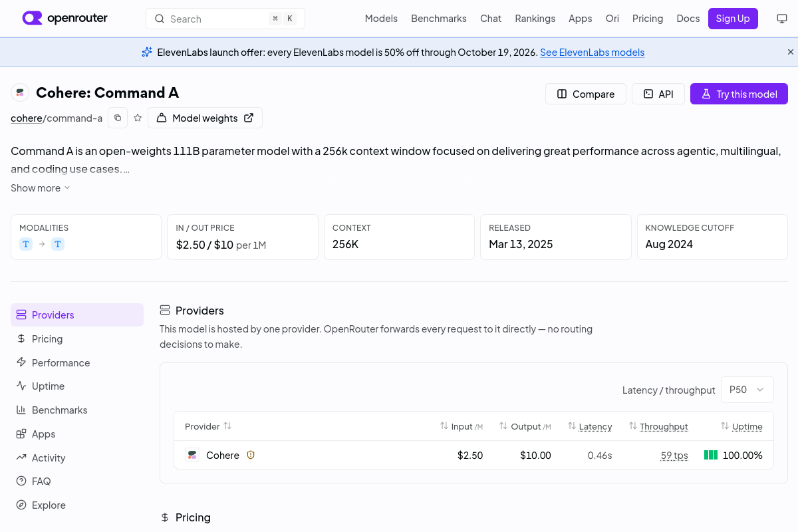Click the Cohere provider shield icon
This screenshot has height=532, width=798.
[251, 455]
